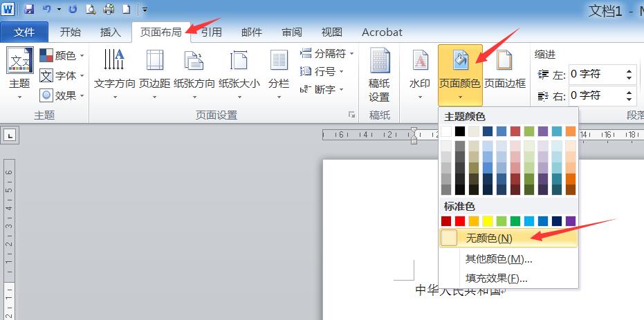Click the 稿纸设置 manuscript paper icon
The height and width of the screenshot is (320, 644).
(380, 60)
